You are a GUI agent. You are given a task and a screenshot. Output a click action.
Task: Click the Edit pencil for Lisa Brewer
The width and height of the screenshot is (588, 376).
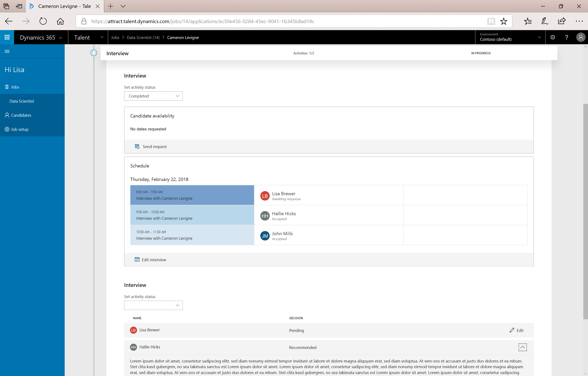pos(516,330)
